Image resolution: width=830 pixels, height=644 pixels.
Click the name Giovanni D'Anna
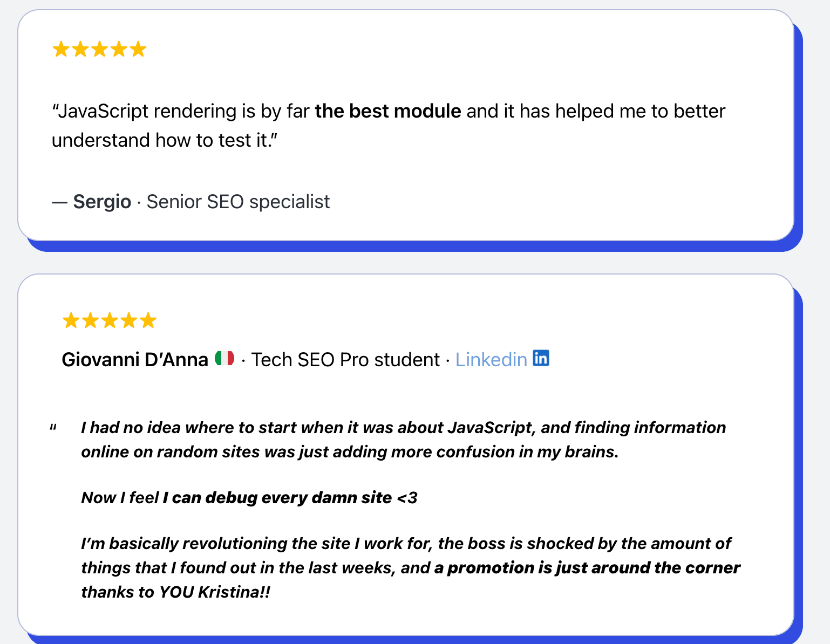coord(135,360)
